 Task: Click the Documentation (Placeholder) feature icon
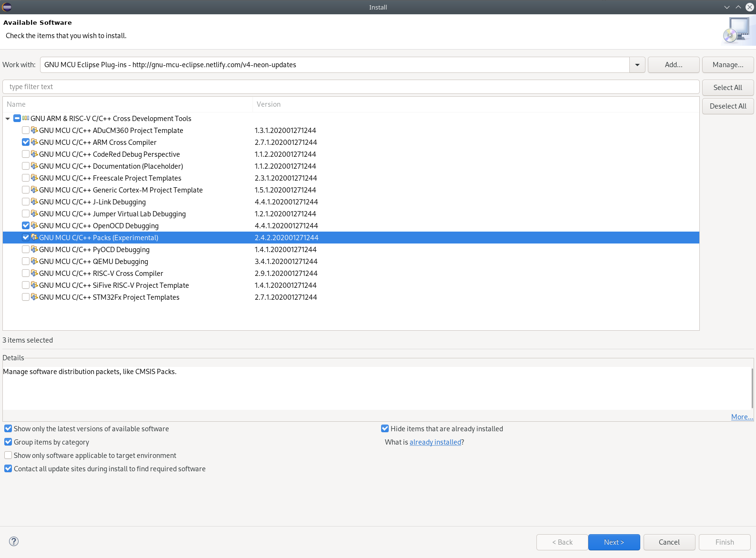click(x=34, y=166)
